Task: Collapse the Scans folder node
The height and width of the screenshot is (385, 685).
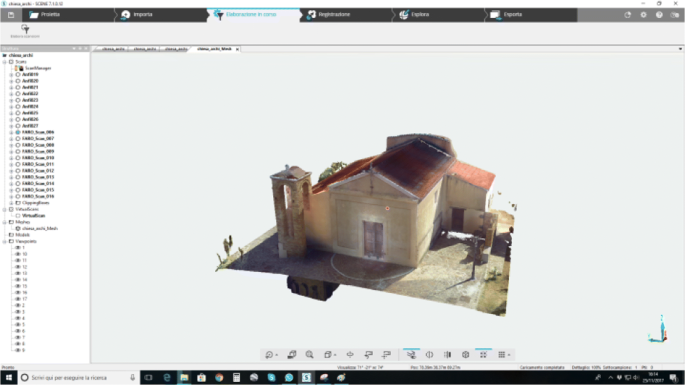Action: point(5,62)
